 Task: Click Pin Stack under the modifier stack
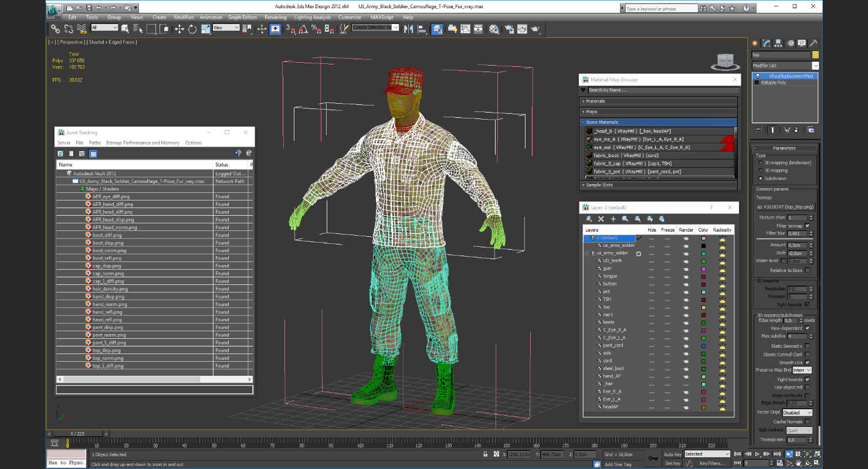(758, 130)
